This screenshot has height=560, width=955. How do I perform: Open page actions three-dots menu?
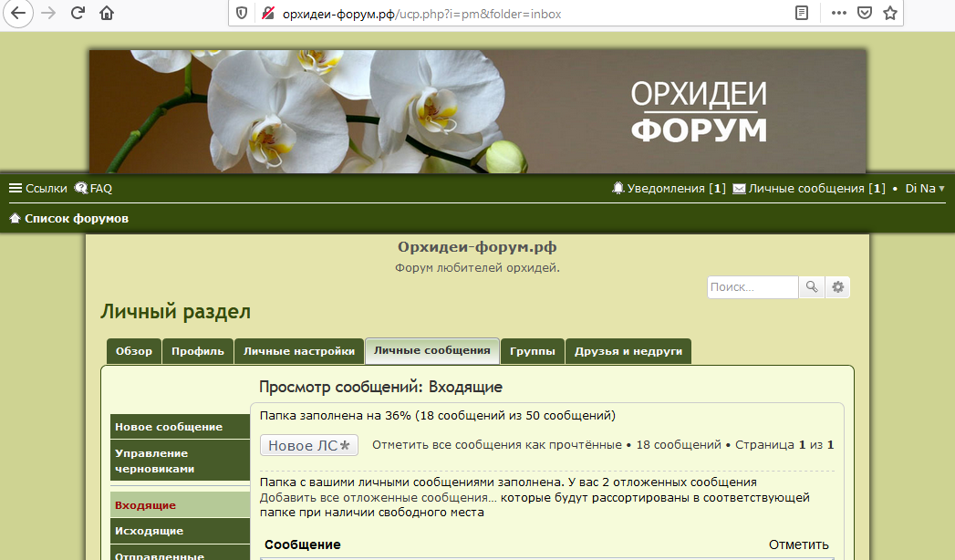[x=838, y=13]
